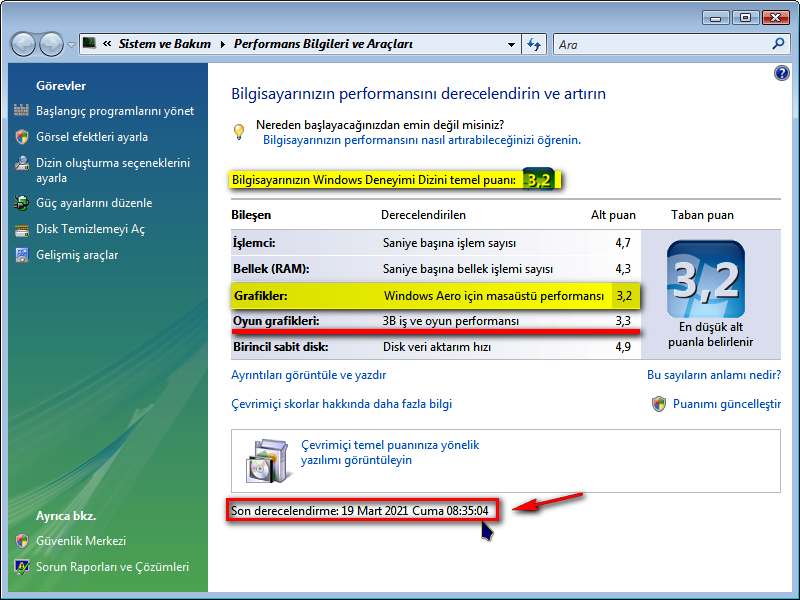Click the Taban puan column header
This screenshot has height=600, width=800.
click(703, 215)
